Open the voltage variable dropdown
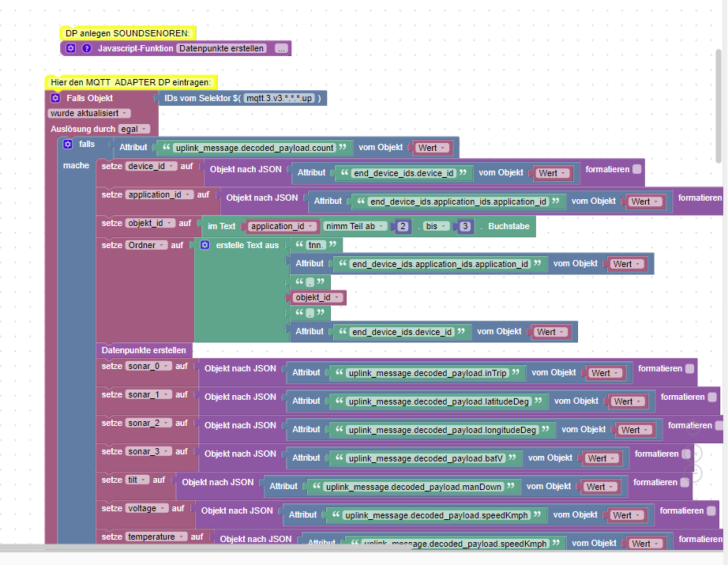The height and width of the screenshot is (565, 728). (147, 508)
